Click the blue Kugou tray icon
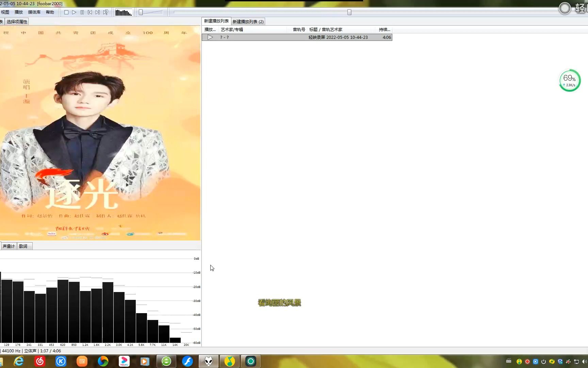 click(536, 362)
